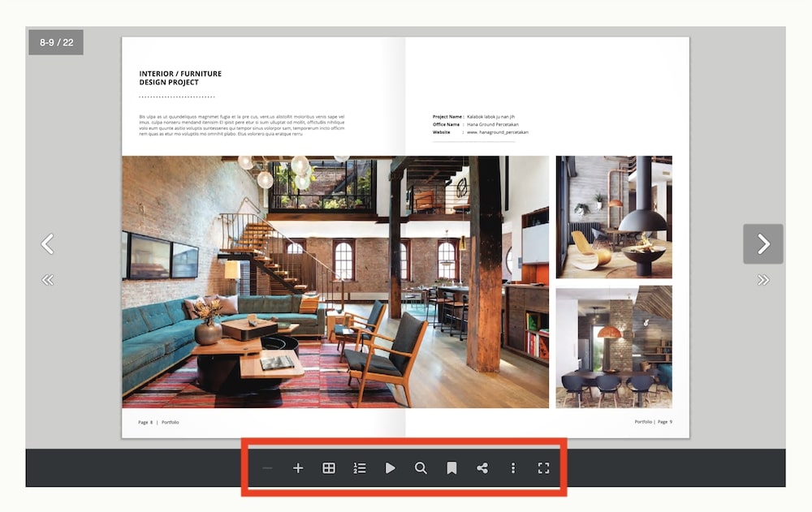Jump to the first page

coord(48,279)
